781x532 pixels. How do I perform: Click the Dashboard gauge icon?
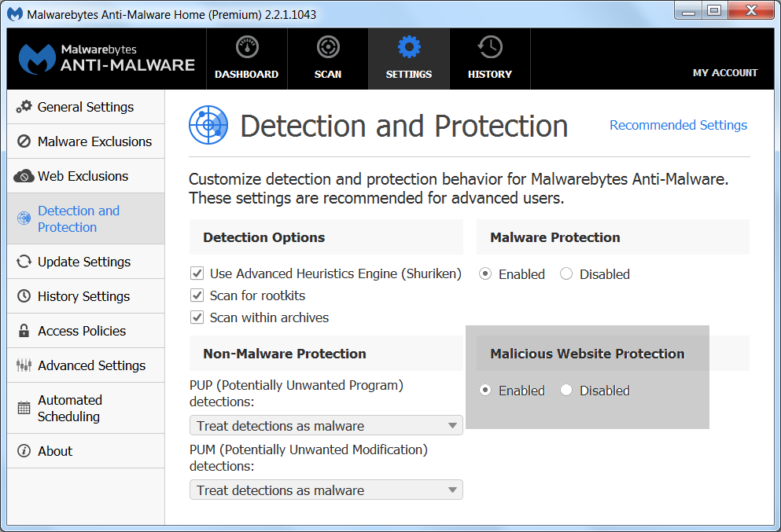[x=247, y=47]
